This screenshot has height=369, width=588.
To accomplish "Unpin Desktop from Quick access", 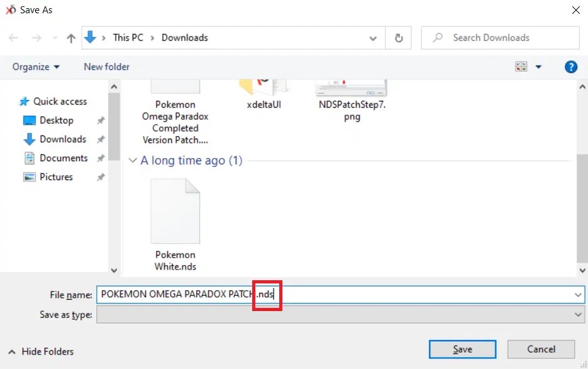I will click(x=99, y=120).
